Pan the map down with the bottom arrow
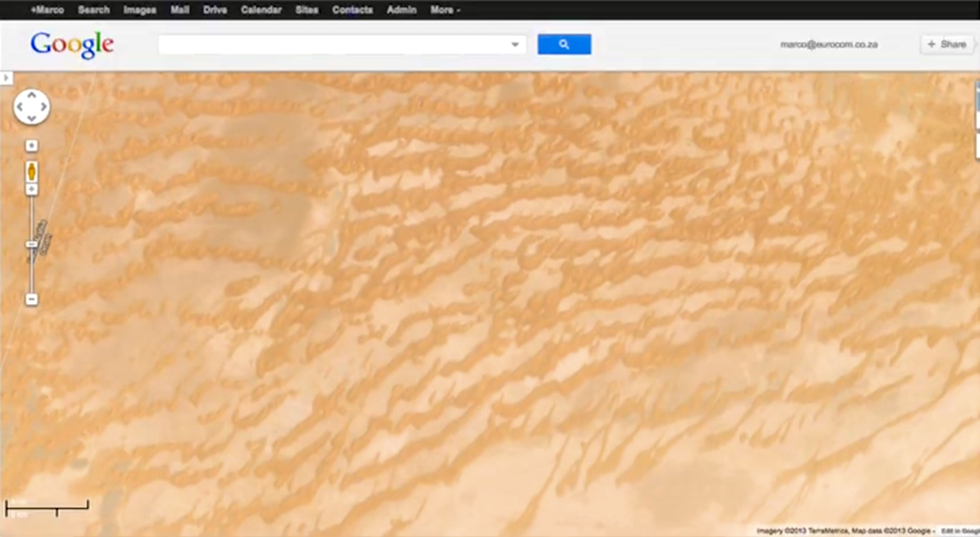 31,118
